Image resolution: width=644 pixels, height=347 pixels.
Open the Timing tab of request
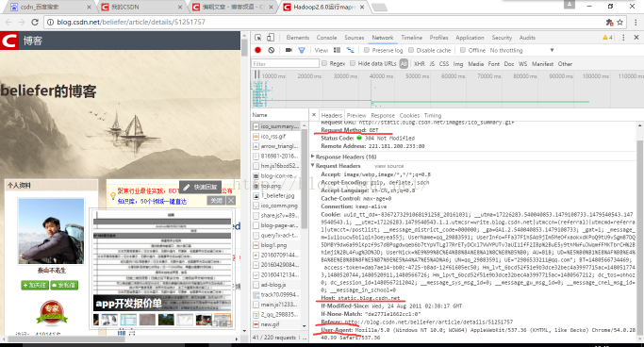point(433,115)
